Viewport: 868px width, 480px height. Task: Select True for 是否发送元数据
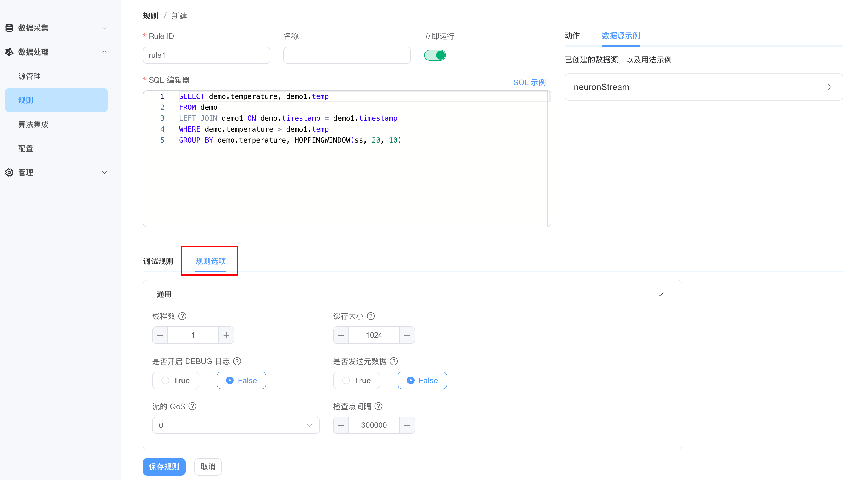357,380
